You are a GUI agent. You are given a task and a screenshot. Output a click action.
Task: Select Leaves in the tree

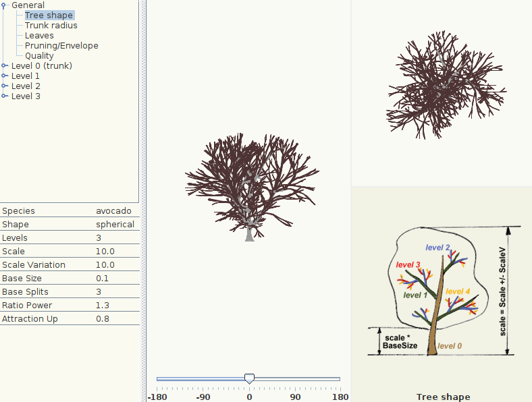click(x=39, y=36)
